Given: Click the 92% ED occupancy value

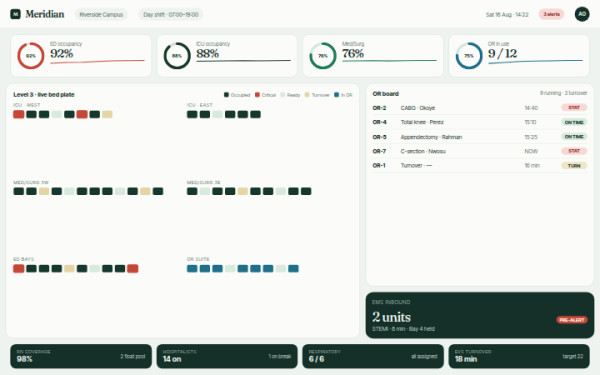Looking at the screenshot, I should (62, 53).
